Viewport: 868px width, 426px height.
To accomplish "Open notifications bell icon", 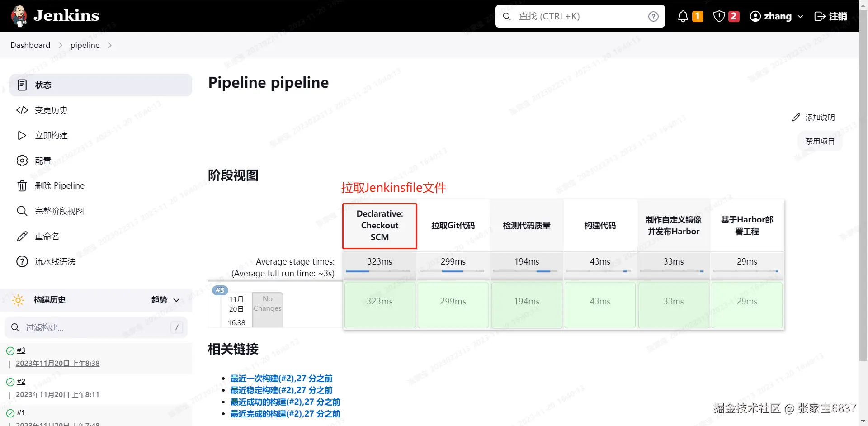I will [683, 16].
